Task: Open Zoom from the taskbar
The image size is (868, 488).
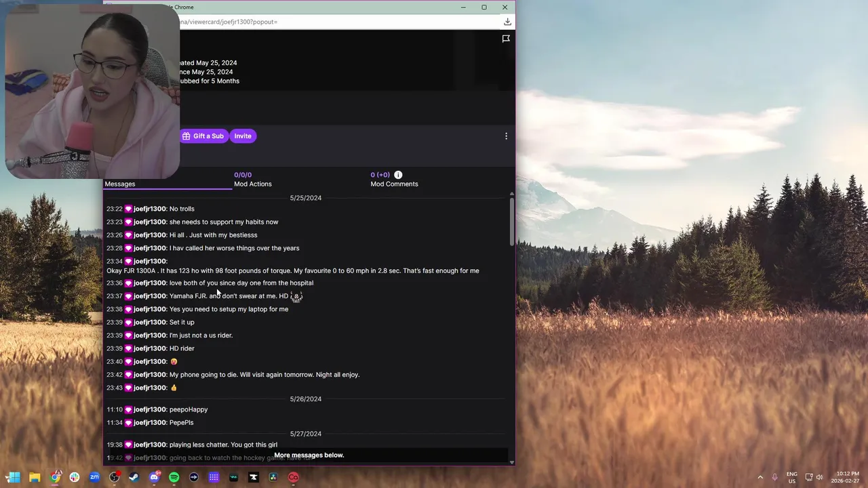Action: [x=94, y=477]
